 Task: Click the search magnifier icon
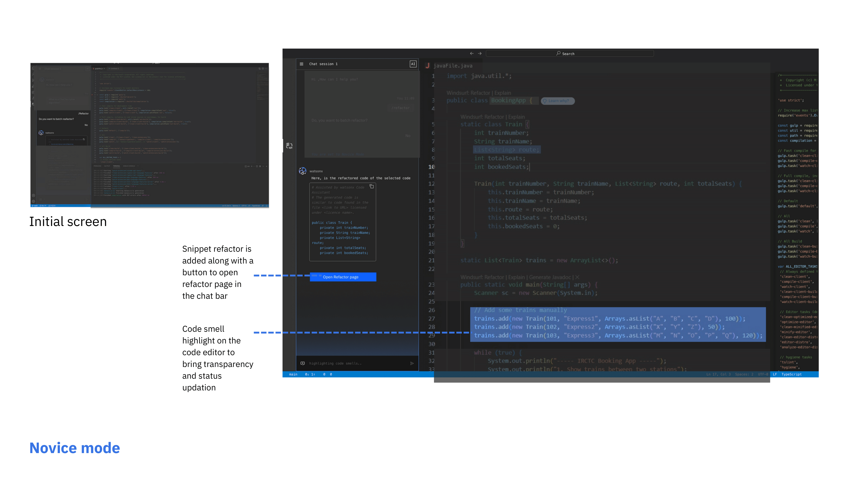point(558,53)
